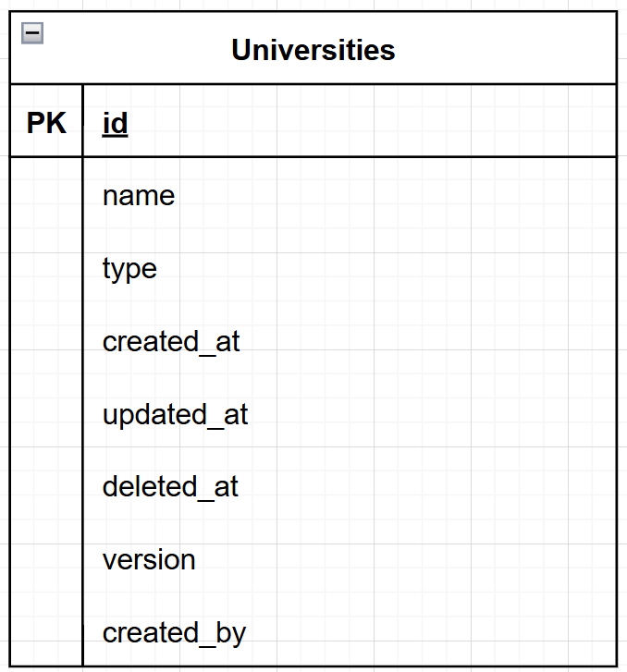Viewport: 627px width, 672px height.
Task: Click the empty key cell beside created_by
Action: 46,632
